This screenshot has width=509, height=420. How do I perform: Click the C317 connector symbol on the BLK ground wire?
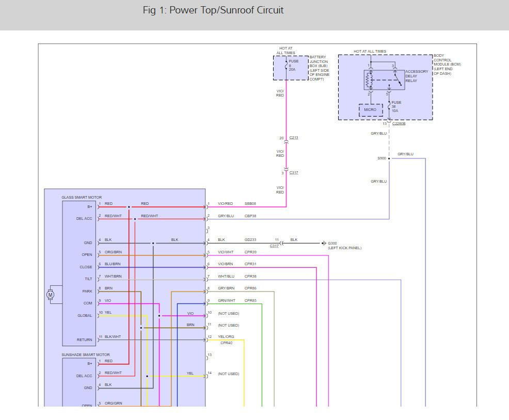[x=282, y=243]
